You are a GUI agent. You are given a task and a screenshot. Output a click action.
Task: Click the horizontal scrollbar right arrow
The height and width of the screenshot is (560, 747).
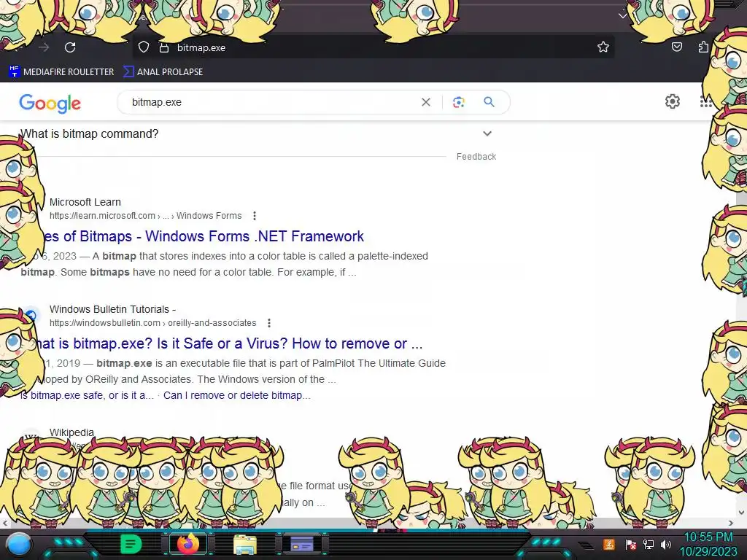coord(731,523)
